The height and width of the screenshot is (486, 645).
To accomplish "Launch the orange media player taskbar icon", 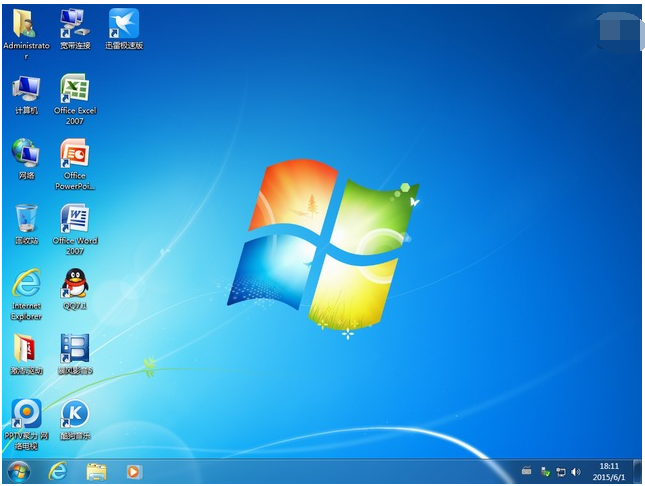I will pyautogui.click(x=134, y=471).
